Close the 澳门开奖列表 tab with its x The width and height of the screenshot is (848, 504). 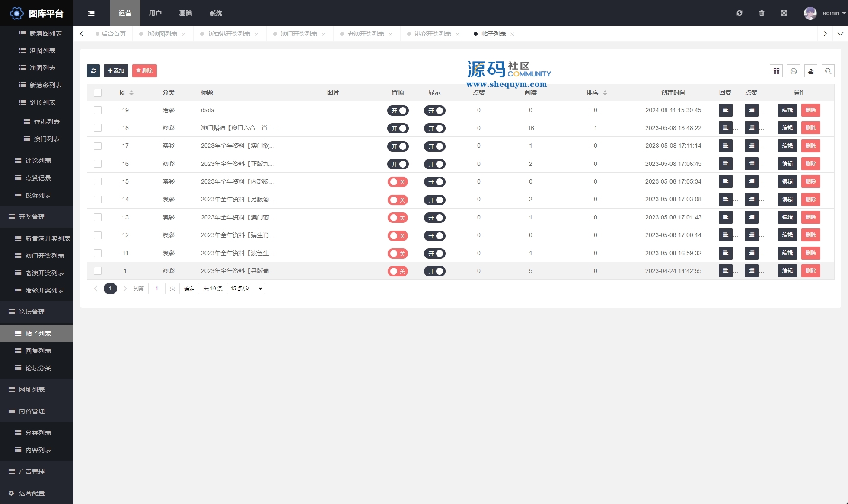(324, 34)
